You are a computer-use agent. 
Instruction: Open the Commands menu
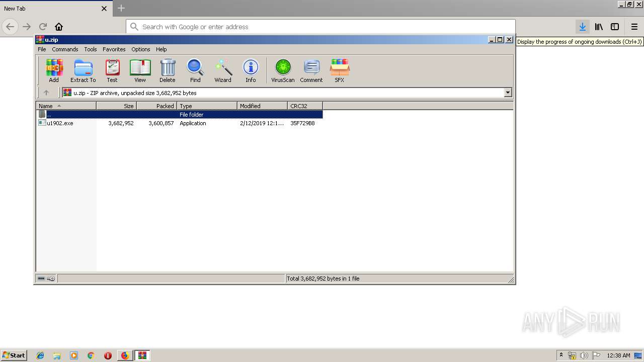pos(65,49)
